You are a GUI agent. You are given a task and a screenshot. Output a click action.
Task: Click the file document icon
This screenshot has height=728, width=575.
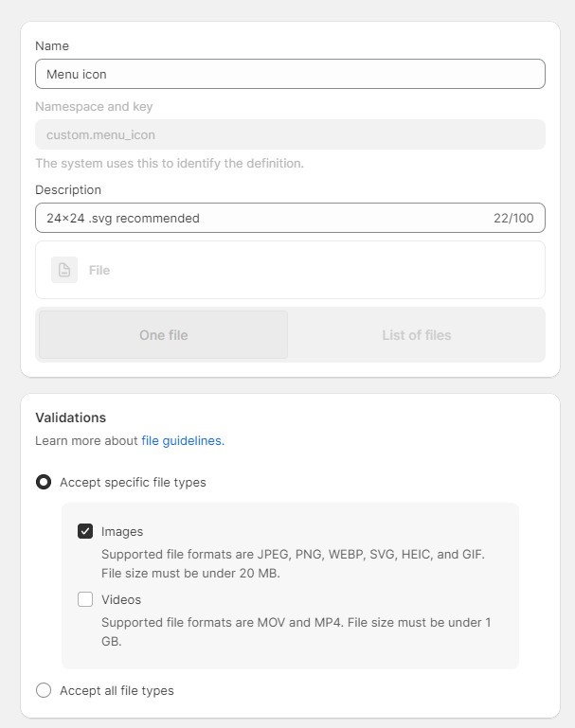[64, 270]
